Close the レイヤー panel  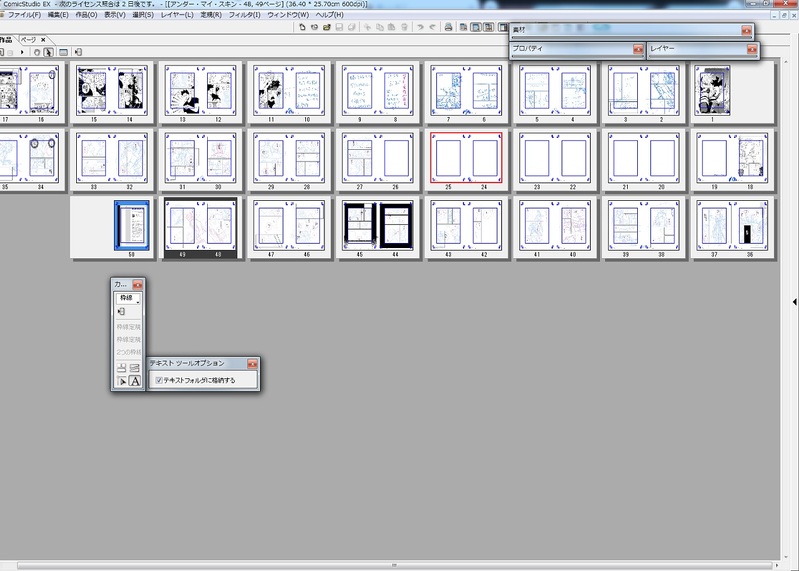pyautogui.click(x=752, y=49)
